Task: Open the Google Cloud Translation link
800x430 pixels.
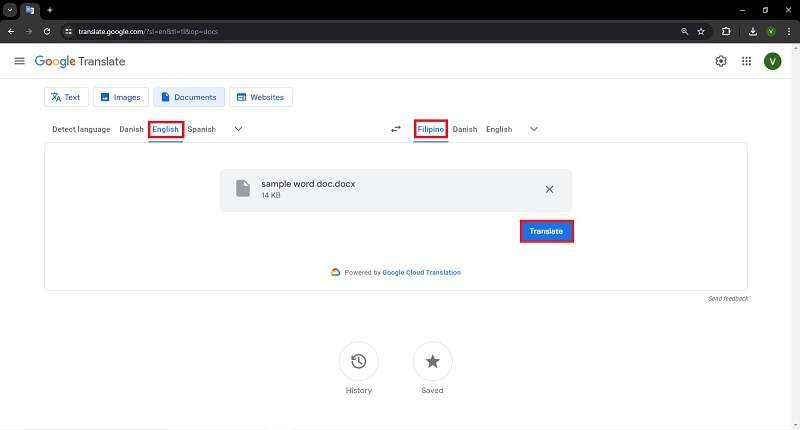Action: coord(421,272)
